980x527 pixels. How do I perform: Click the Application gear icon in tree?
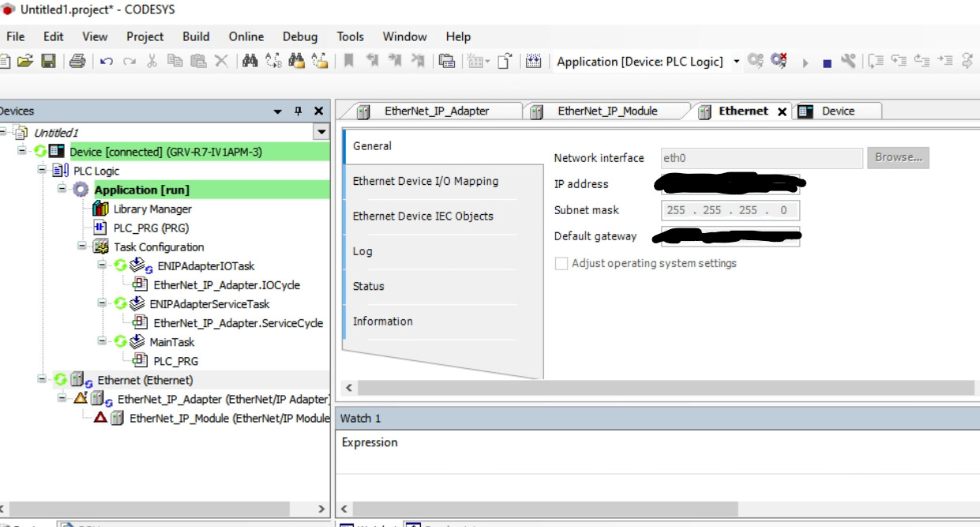click(x=81, y=190)
